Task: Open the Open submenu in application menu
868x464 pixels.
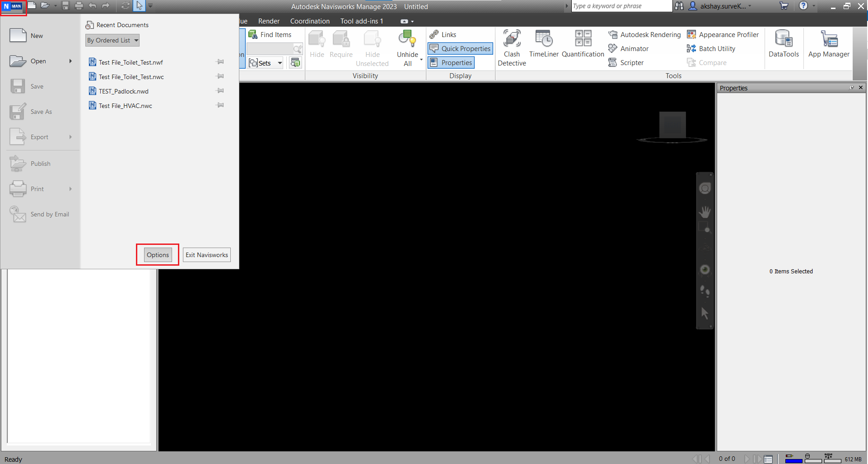Action: coord(40,61)
